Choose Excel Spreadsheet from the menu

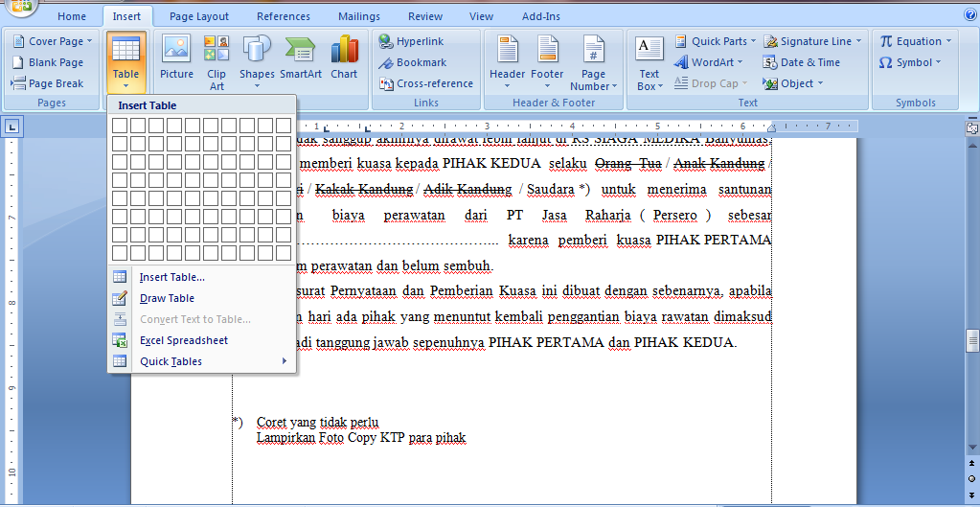pos(202,340)
